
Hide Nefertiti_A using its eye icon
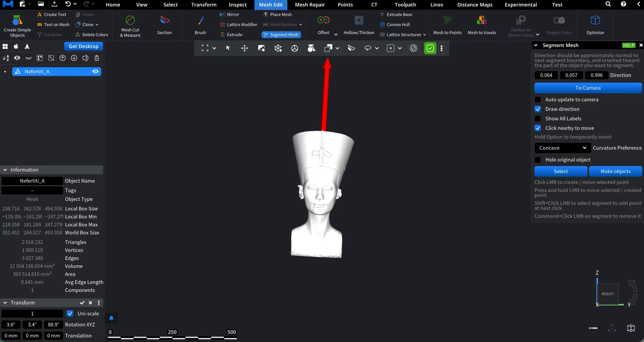tap(95, 72)
